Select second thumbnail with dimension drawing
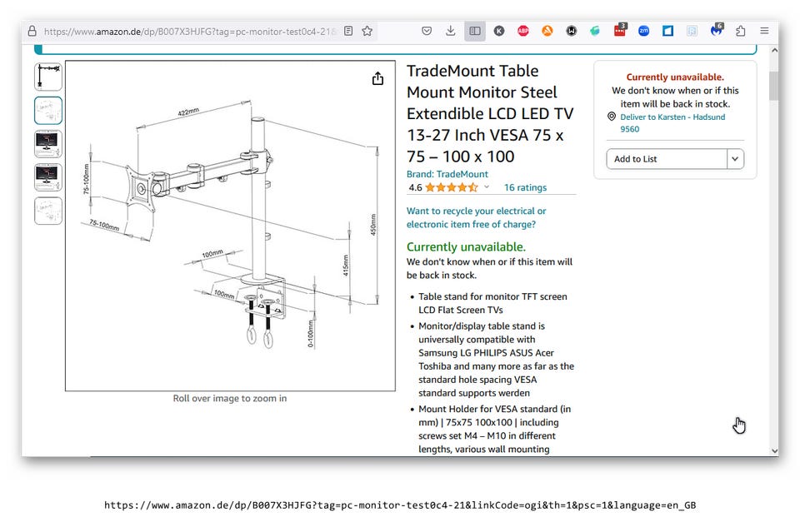This screenshot has width=800, height=532. pos(48,111)
